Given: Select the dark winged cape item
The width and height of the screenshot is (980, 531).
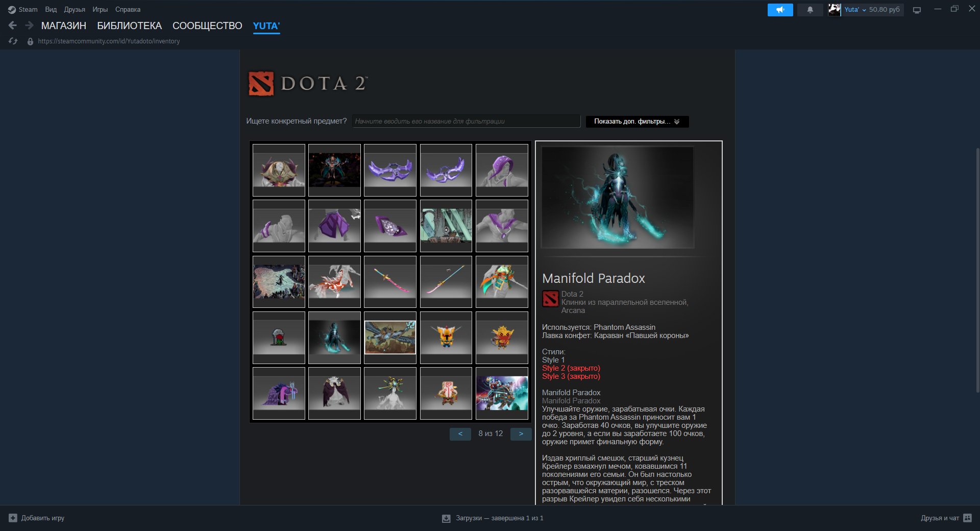Looking at the screenshot, I should click(334, 393).
